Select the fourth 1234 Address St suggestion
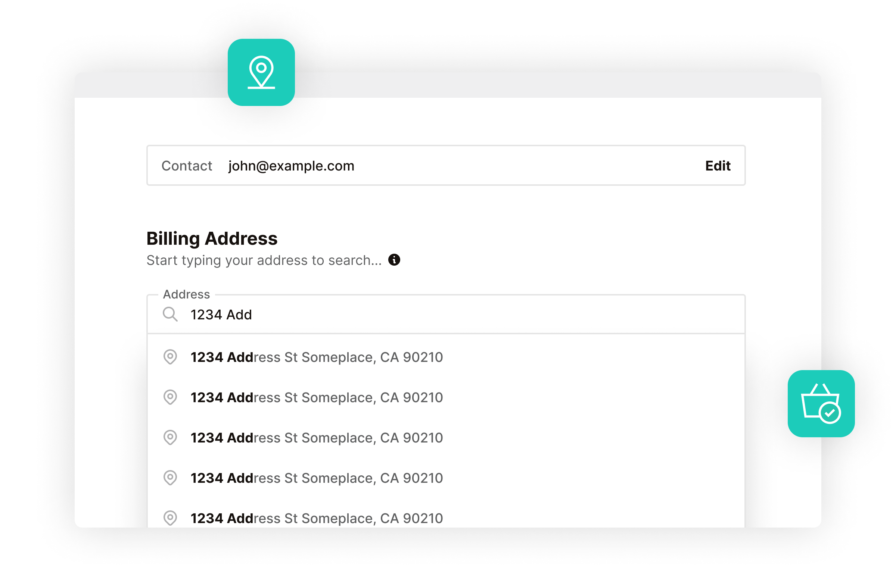Image resolution: width=896 pixels, height=588 pixels. 316,478
